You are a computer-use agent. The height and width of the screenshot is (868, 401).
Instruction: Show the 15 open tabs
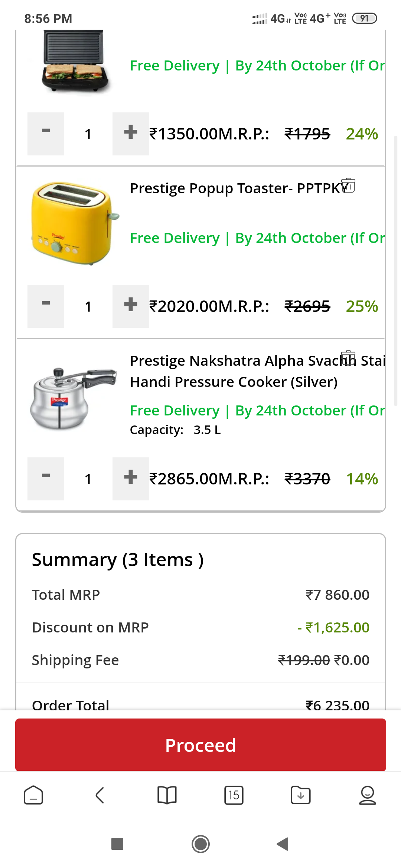tap(234, 795)
